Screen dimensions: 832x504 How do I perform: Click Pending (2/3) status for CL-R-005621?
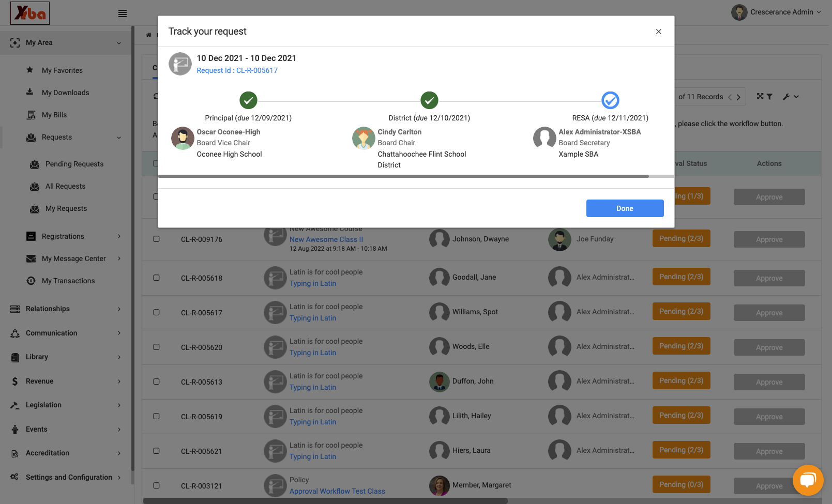click(x=681, y=450)
